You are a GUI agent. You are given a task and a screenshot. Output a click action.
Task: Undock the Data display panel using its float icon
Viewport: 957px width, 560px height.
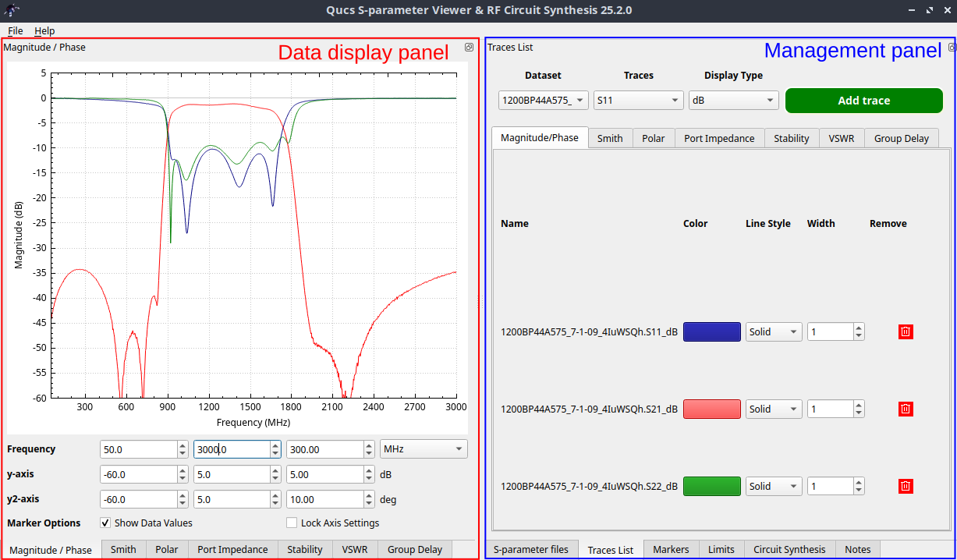[x=469, y=47]
